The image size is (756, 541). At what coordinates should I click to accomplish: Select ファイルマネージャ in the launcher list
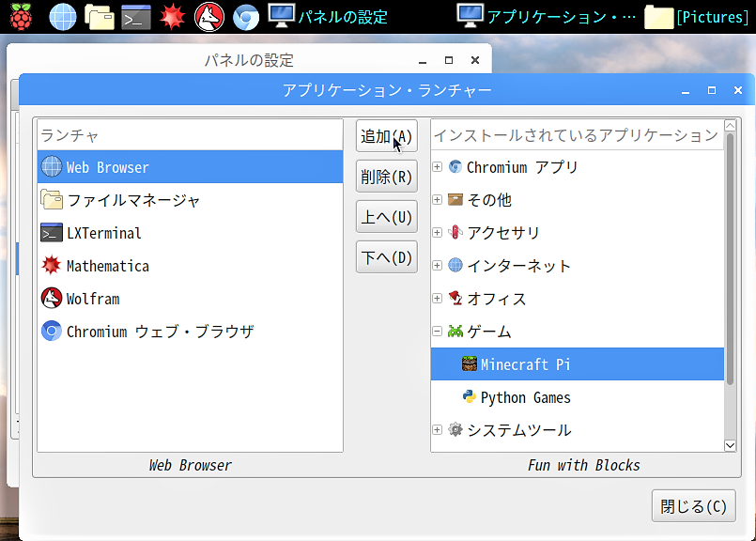point(190,200)
